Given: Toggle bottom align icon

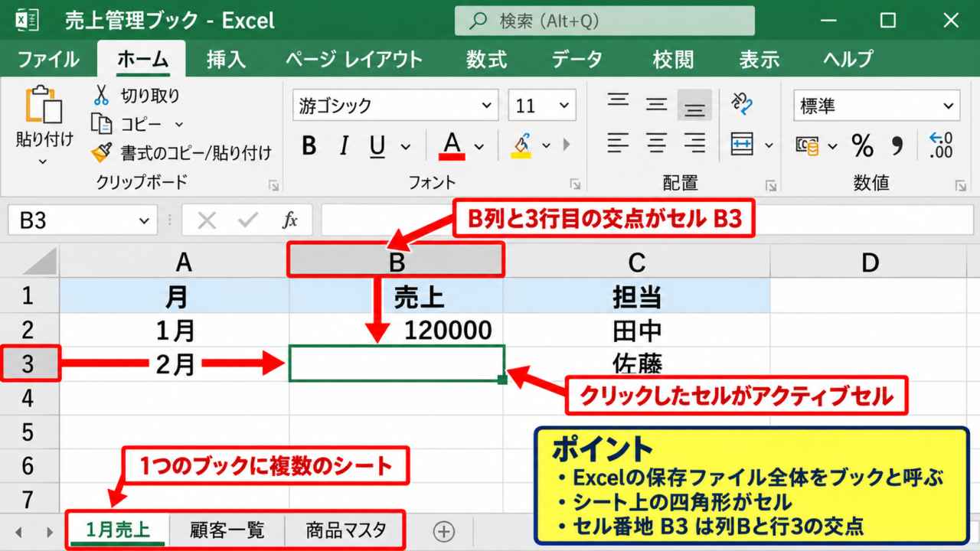Looking at the screenshot, I should click(x=694, y=106).
